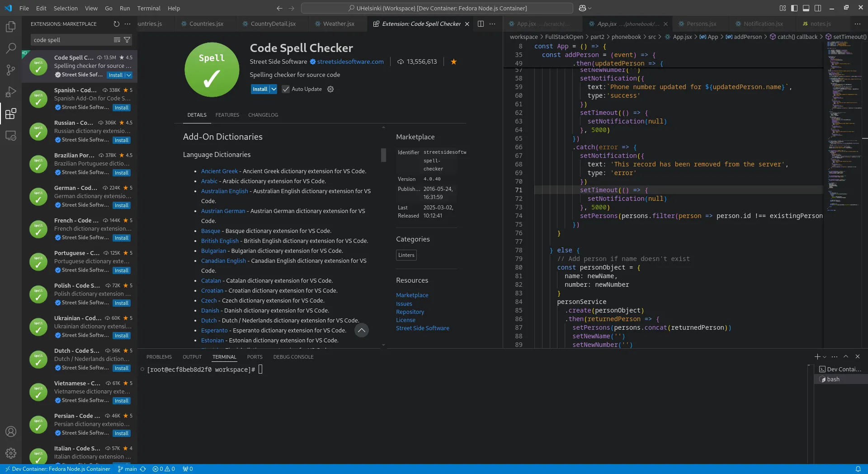Viewport: 868px width, 474px height.
Task: Toggle the bottom panel layout button
Action: tap(806, 8)
